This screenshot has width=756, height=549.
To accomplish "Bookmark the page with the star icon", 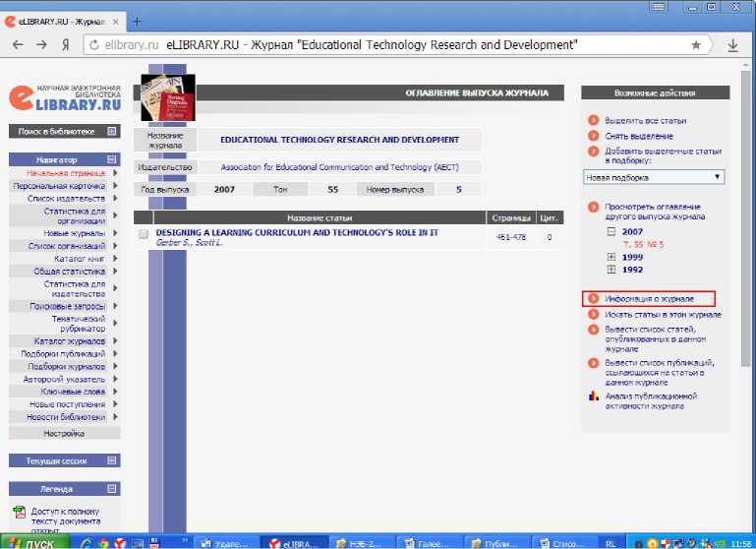I will click(696, 45).
